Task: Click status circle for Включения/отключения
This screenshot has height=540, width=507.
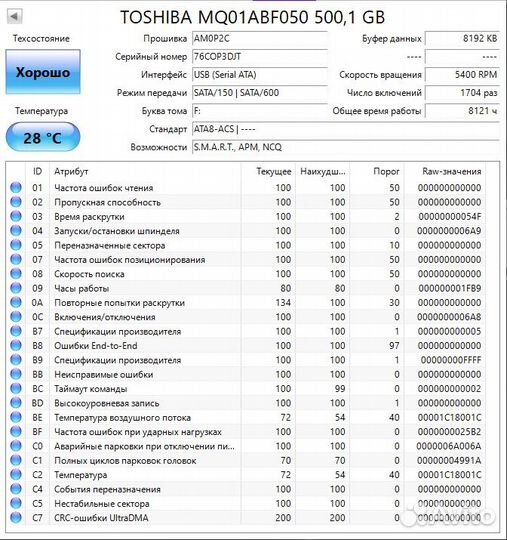Action: pos(16,317)
